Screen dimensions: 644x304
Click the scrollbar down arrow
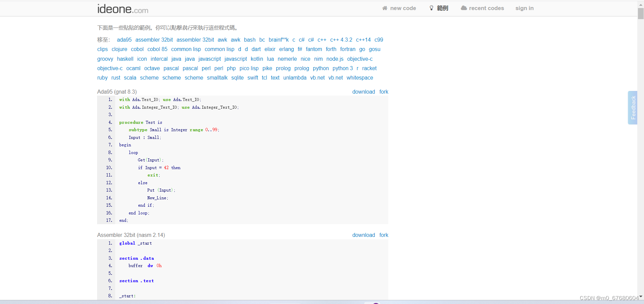tap(641, 297)
